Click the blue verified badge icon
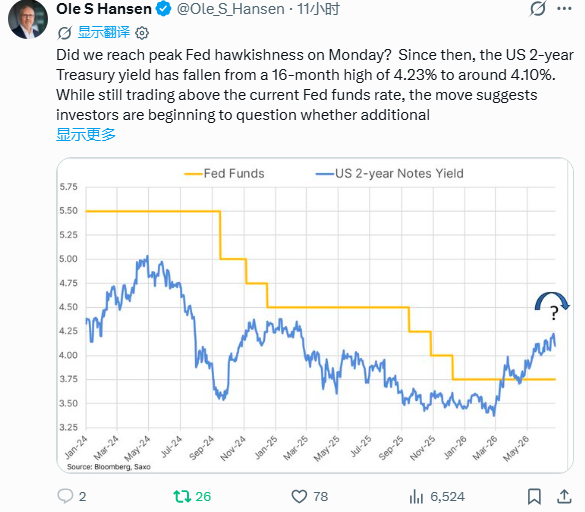Screen dimensions: 585x512 pos(163,9)
